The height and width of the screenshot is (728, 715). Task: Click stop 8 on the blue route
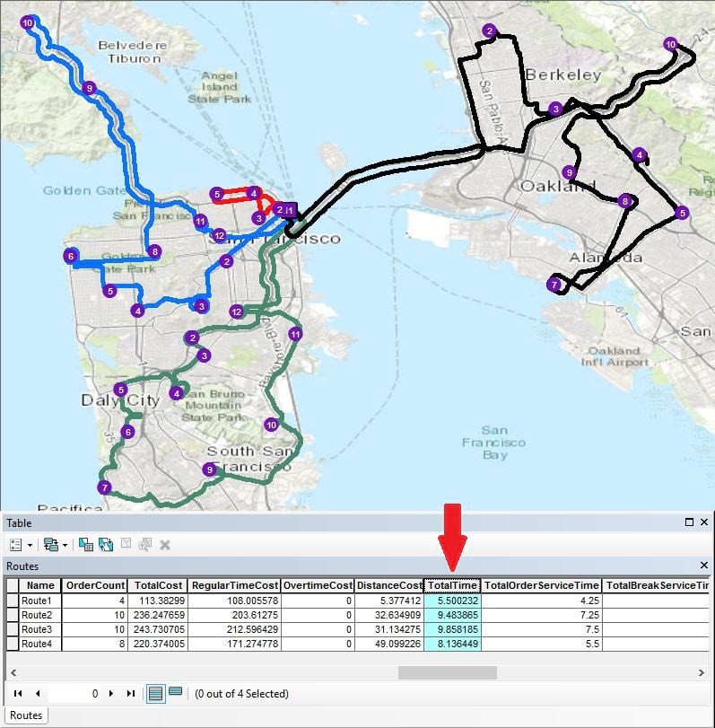click(154, 251)
